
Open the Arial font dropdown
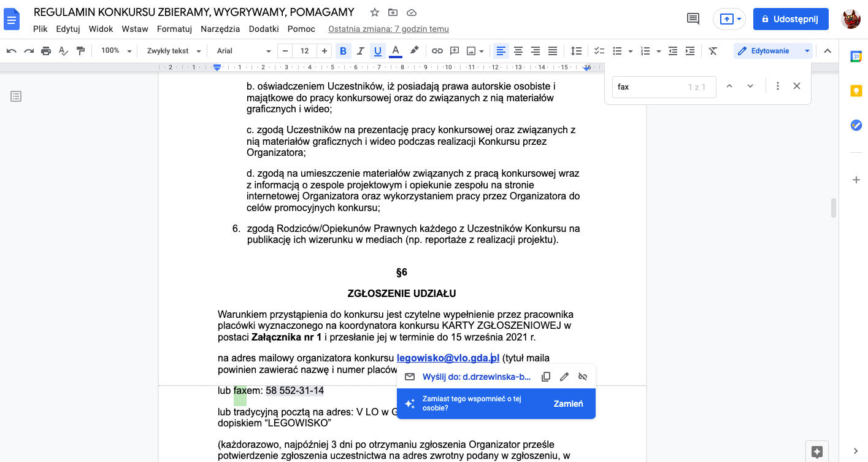(x=244, y=51)
